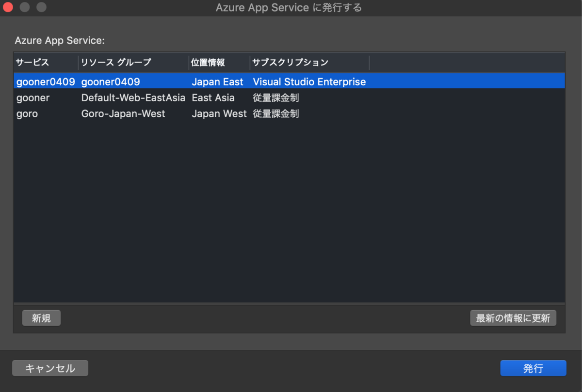
Task: Click the East Asia location cell
Action: pyautogui.click(x=213, y=98)
